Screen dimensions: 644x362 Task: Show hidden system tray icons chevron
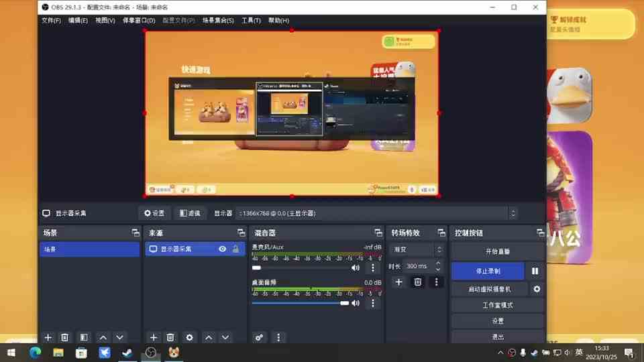pos(500,353)
